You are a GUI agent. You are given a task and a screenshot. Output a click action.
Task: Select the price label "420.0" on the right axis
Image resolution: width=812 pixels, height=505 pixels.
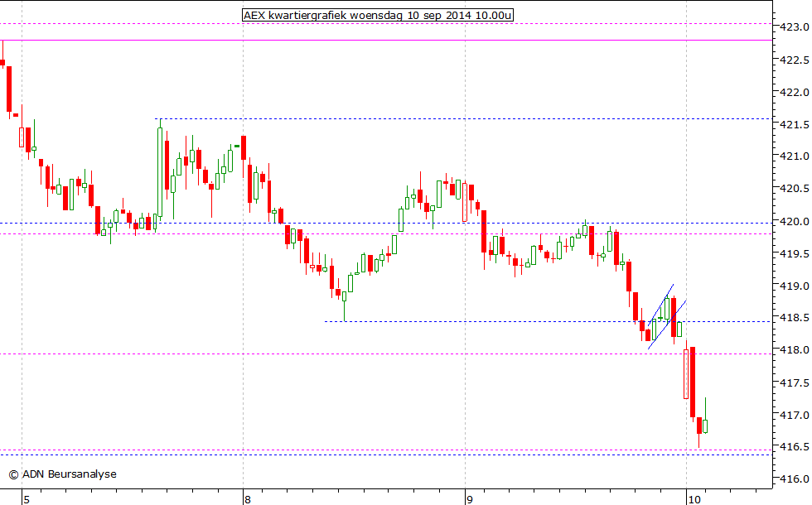[793, 222]
